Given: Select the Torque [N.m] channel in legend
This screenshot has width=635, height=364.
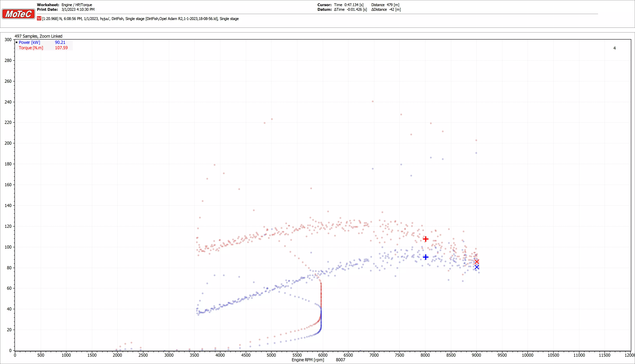Looking at the screenshot, I should click(31, 48).
